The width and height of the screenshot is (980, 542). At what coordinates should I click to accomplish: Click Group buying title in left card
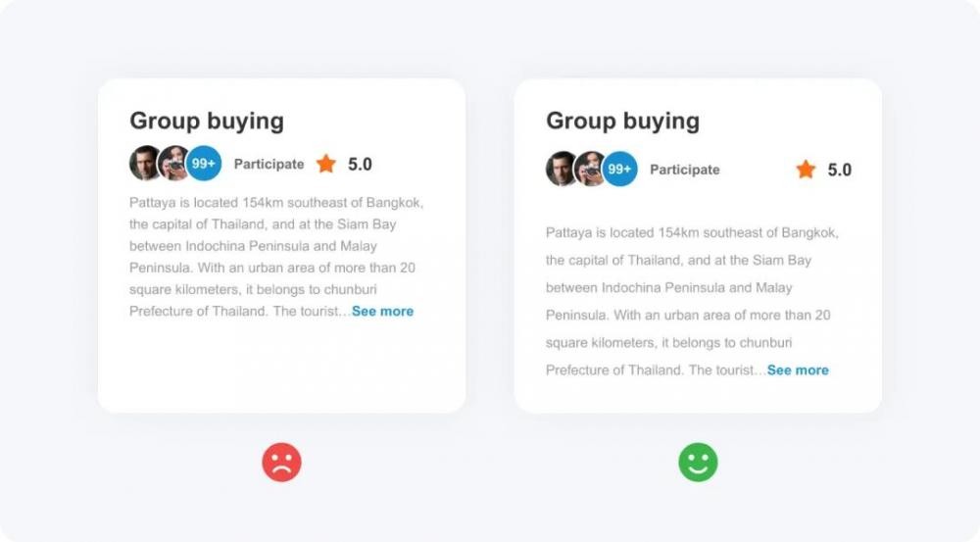point(207,122)
